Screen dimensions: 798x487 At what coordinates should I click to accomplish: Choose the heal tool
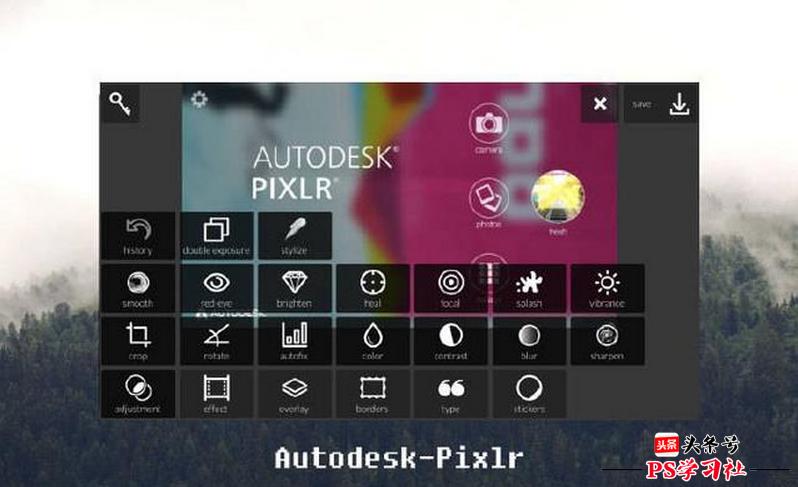(x=373, y=288)
